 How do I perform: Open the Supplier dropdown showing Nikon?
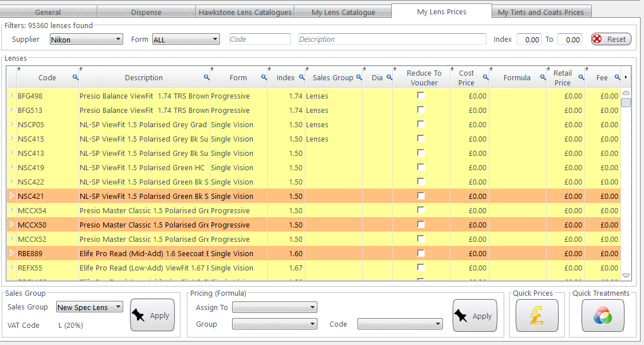(87, 40)
